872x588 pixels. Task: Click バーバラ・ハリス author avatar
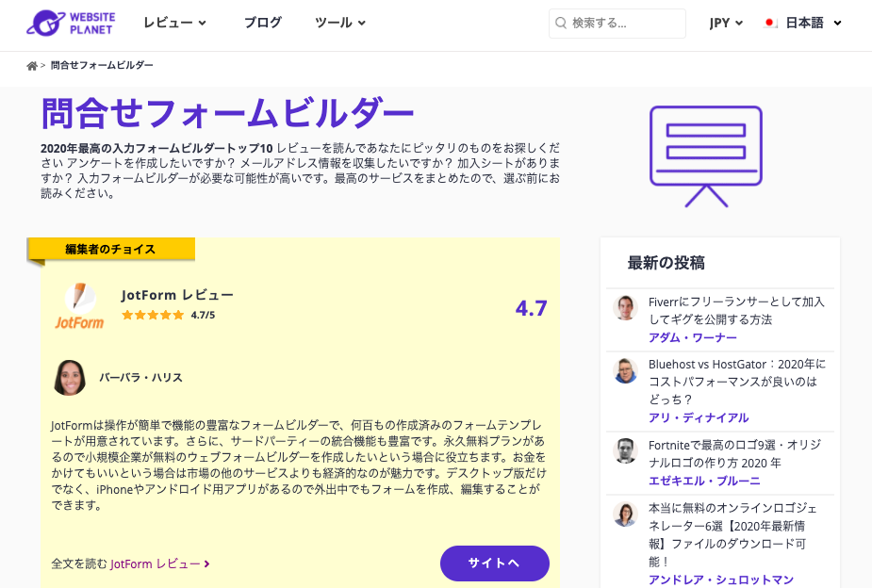pos(70,377)
